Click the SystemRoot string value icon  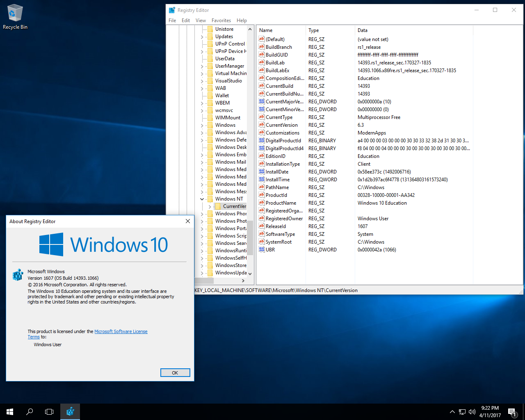(262, 242)
